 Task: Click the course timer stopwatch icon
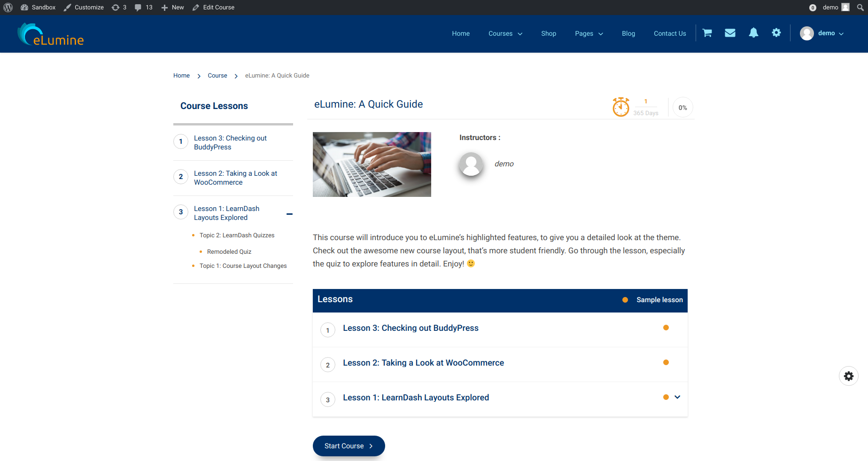(x=620, y=107)
